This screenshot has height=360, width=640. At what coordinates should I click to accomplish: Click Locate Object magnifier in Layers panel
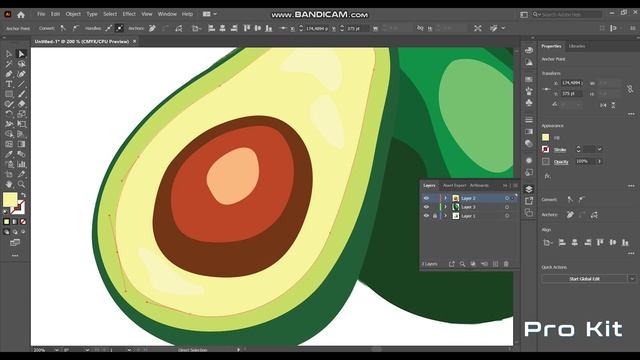click(x=462, y=264)
